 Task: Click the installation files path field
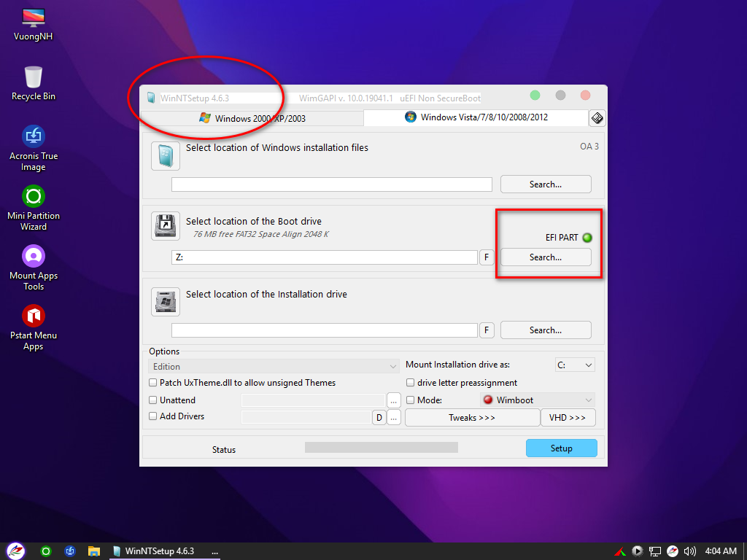click(332, 184)
